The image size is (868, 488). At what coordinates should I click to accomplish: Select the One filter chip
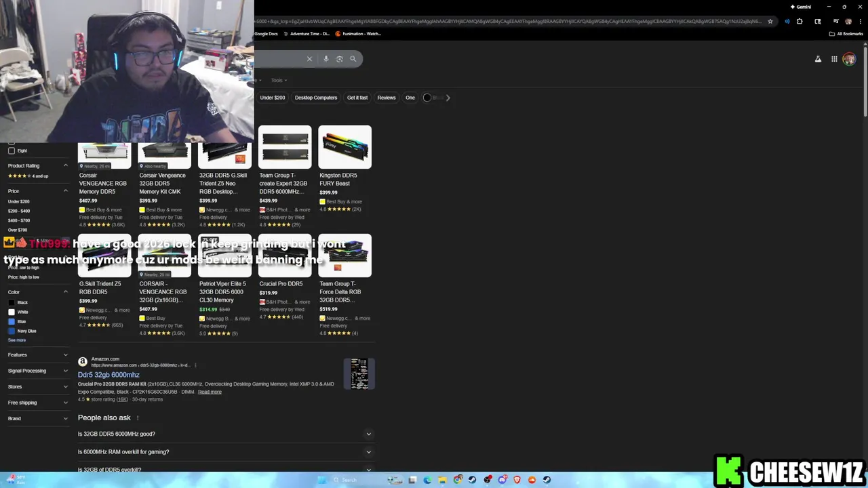(x=410, y=98)
